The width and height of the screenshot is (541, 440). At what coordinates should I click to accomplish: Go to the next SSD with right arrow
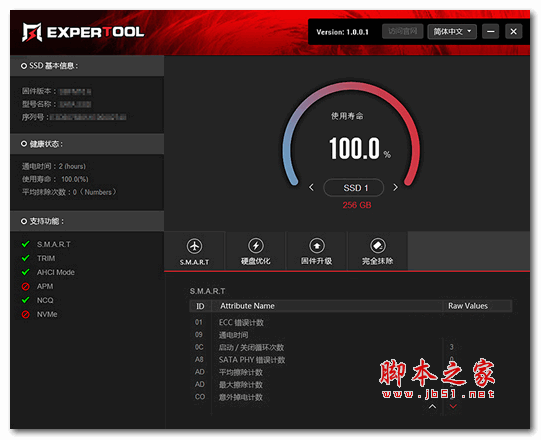395,187
